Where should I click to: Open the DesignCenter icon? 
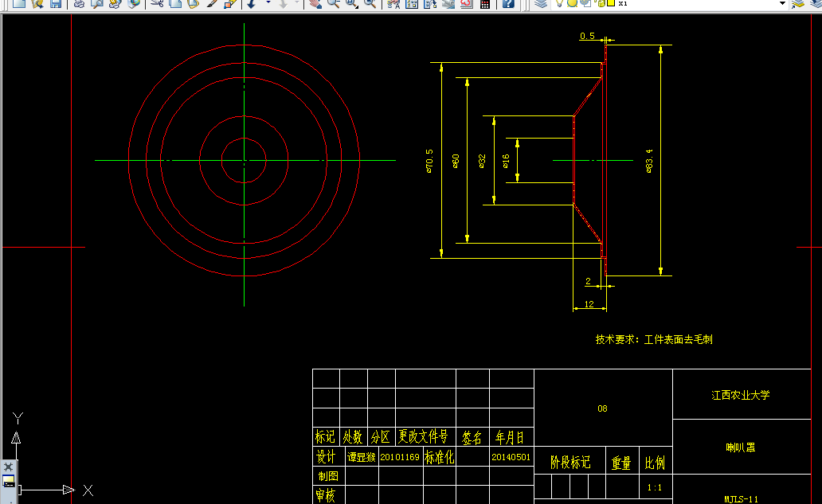[412, 4]
